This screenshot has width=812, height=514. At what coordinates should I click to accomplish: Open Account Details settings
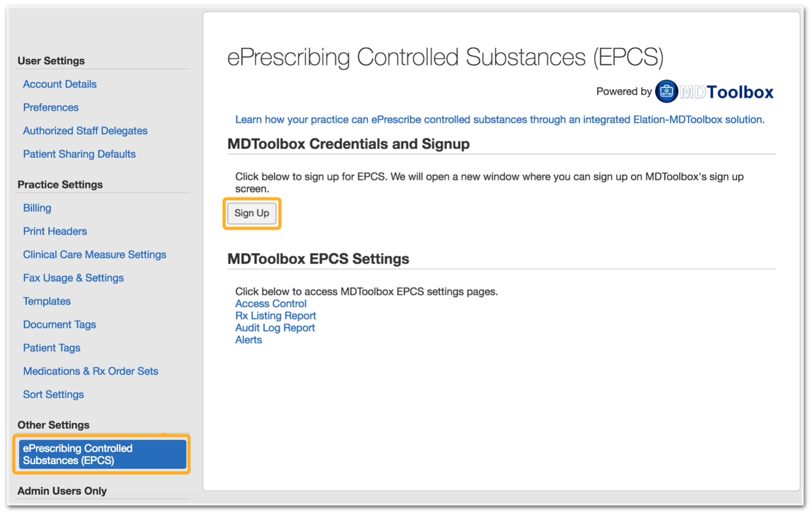coord(59,84)
